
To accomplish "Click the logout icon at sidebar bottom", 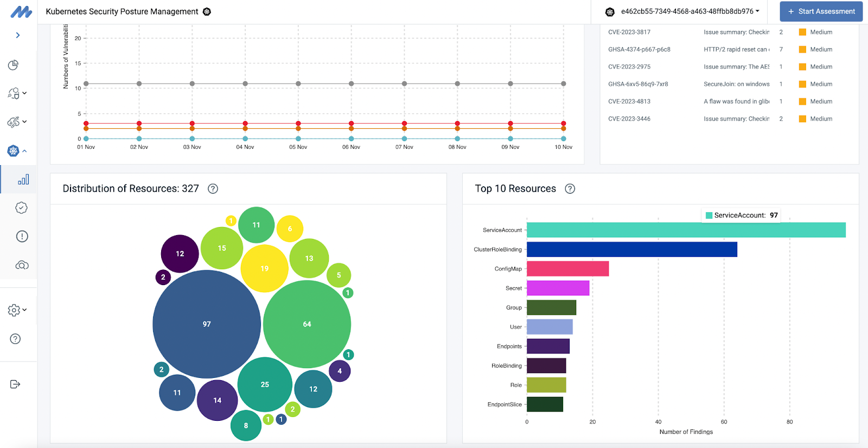I will 15,384.
